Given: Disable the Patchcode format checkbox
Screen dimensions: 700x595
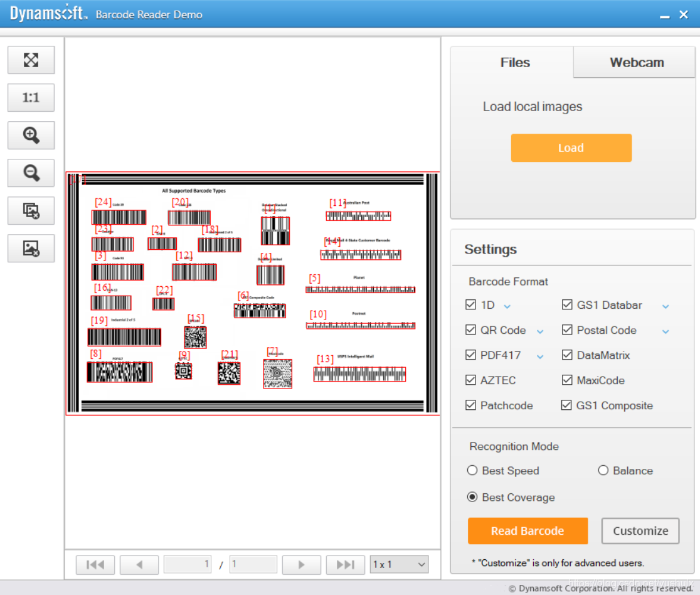Looking at the screenshot, I should pos(470,405).
